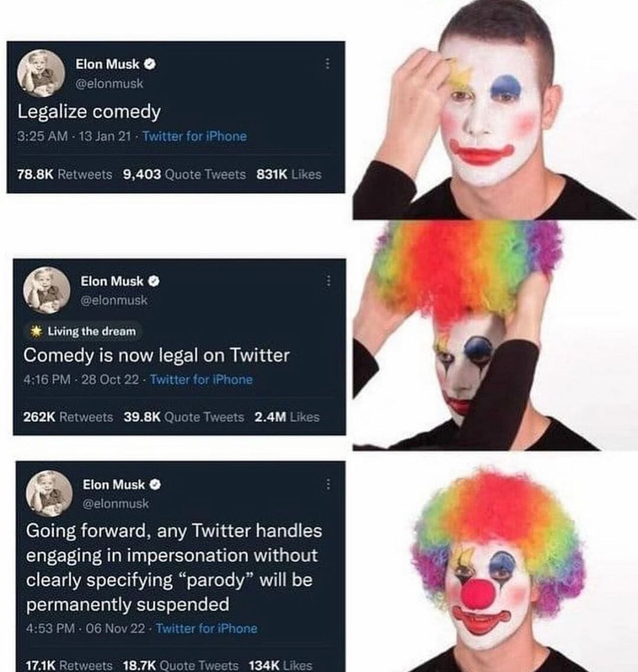Open the second tweet's three-dot menu

click(x=328, y=281)
